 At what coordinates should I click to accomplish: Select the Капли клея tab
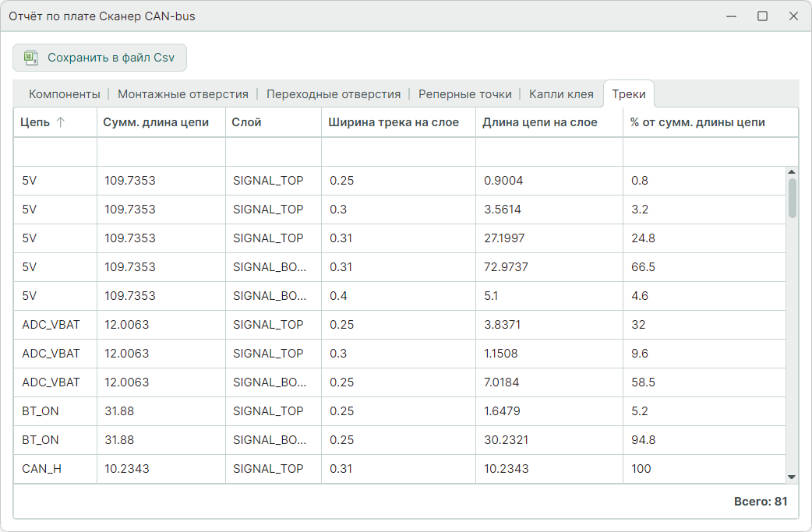pos(561,94)
